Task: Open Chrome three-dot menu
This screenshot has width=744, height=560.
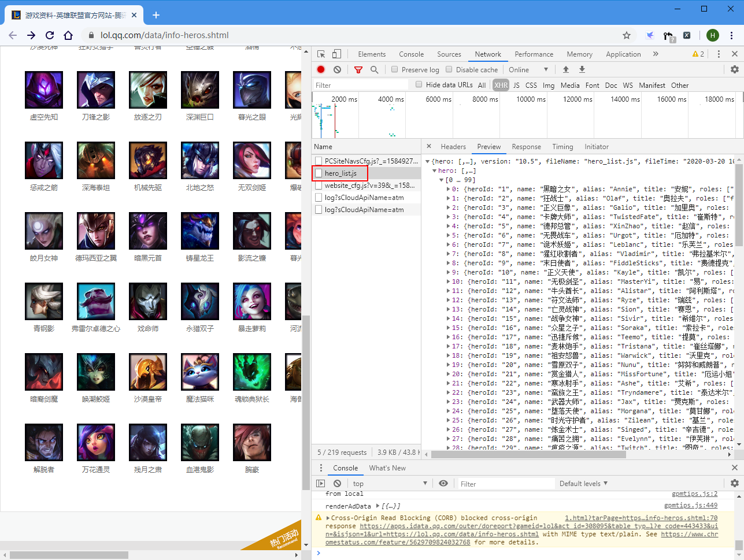Action: (x=732, y=35)
